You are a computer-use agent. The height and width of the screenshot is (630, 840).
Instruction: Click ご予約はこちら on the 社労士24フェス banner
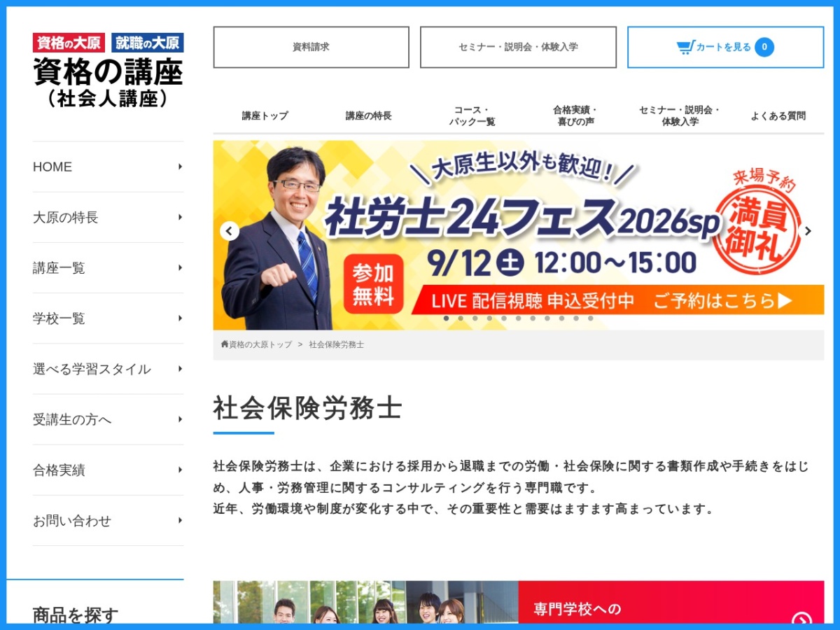tap(722, 300)
